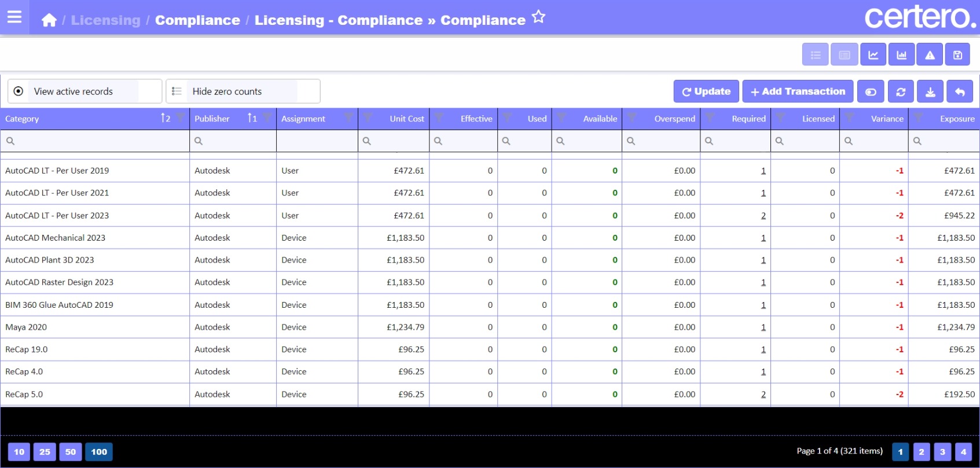Click the Compliance breadcrumb link
The height and width of the screenshot is (468, 980).
(197, 20)
